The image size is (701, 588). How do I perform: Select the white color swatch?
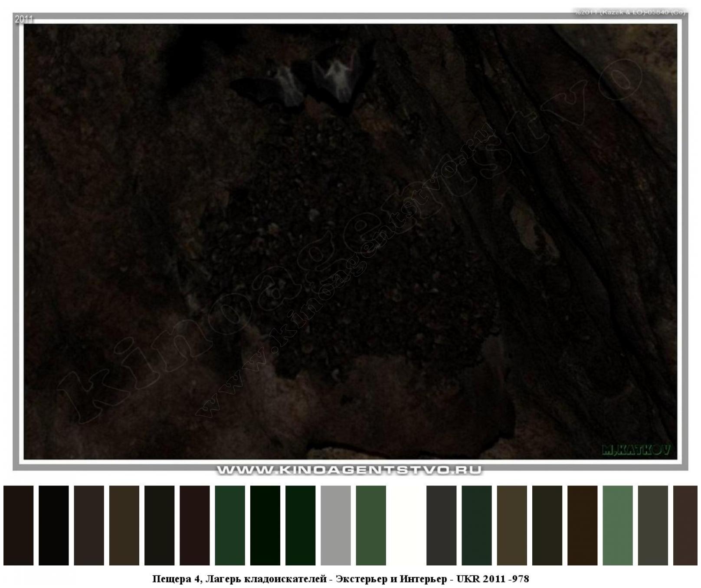(x=406, y=526)
